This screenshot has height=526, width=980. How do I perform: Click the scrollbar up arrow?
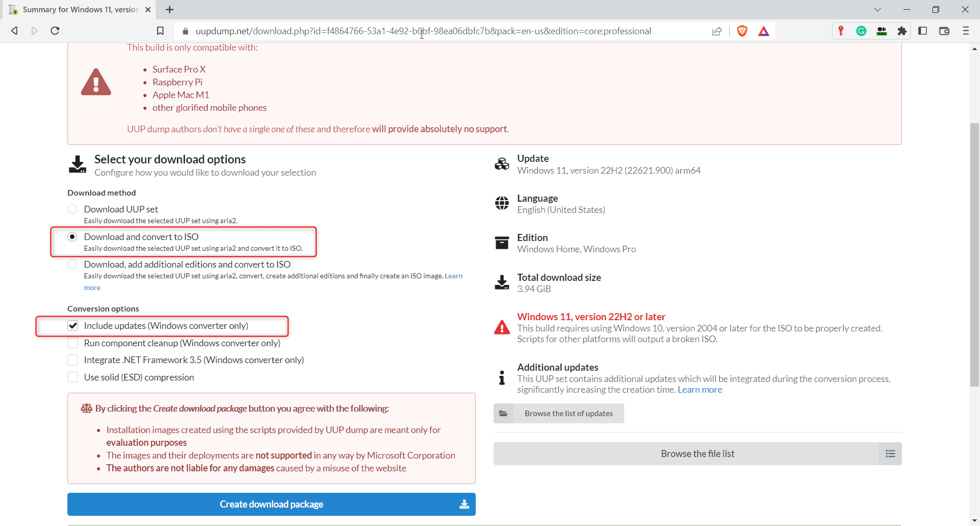pyautogui.click(x=974, y=49)
